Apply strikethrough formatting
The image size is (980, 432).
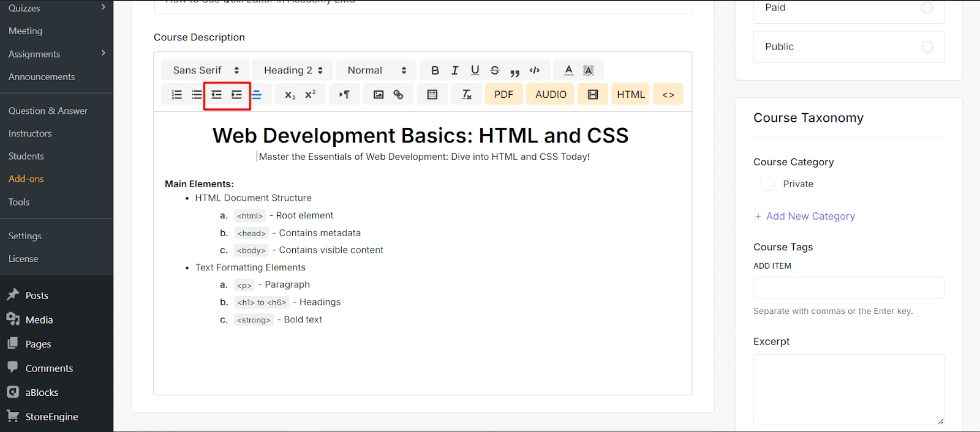pos(495,70)
